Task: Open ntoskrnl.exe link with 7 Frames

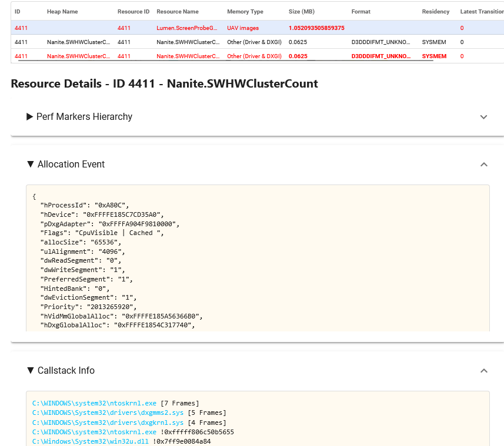Action: [95, 403]
